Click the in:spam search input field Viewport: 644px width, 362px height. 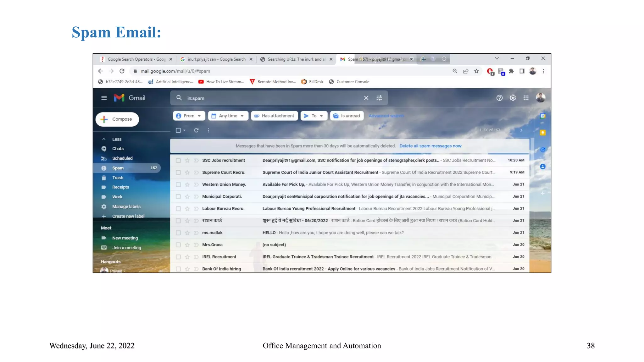point(274,98)
